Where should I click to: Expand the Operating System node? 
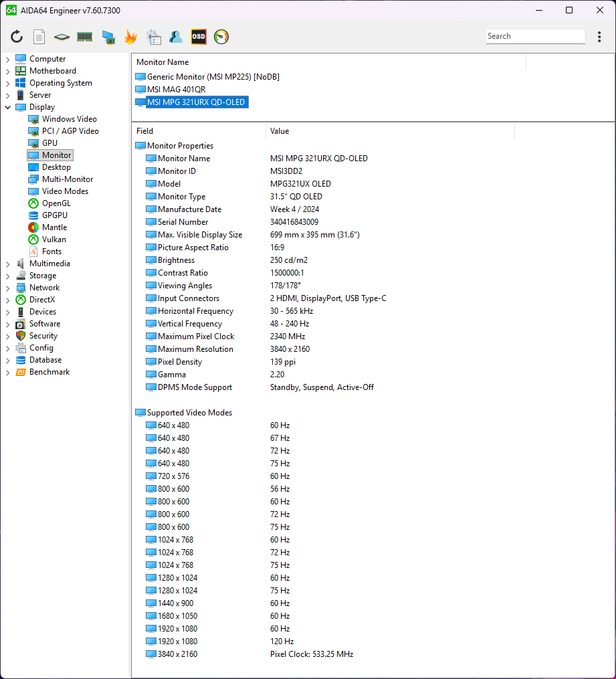pyautogui.click(x=7, y=84)
